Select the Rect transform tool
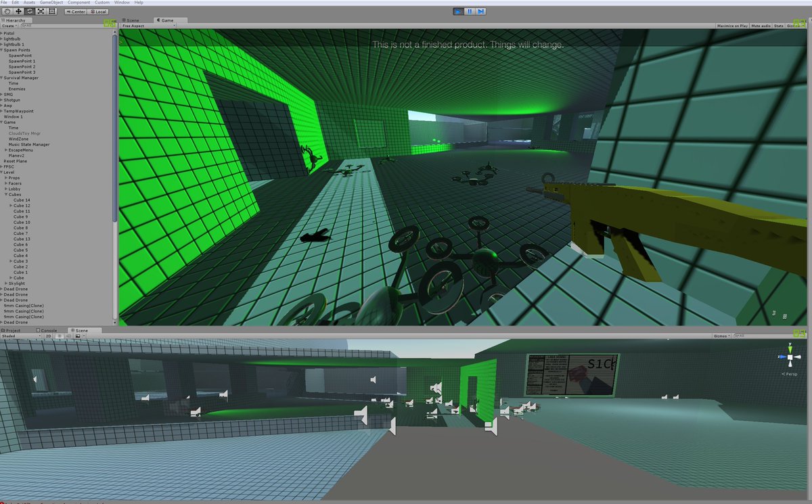This screenshot has width=812, height=504. (x=52, y=11)
